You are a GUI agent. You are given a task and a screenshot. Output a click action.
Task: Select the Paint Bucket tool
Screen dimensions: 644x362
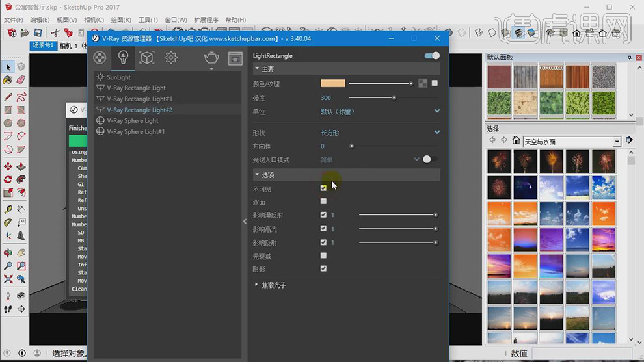[8, 80]
